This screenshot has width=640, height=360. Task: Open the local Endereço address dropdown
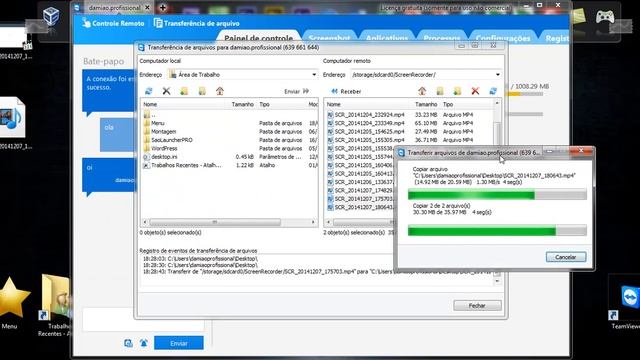(x=314, y=75)
